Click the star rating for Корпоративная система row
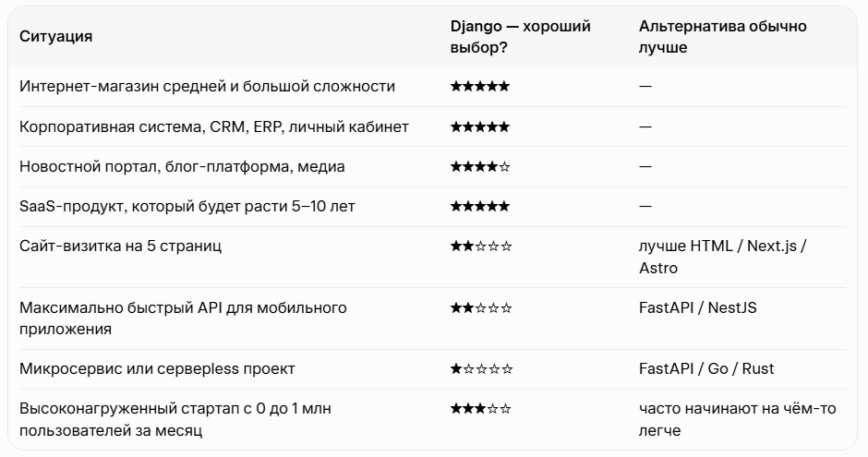The image size is (868, 457). (x=480, y=126)
